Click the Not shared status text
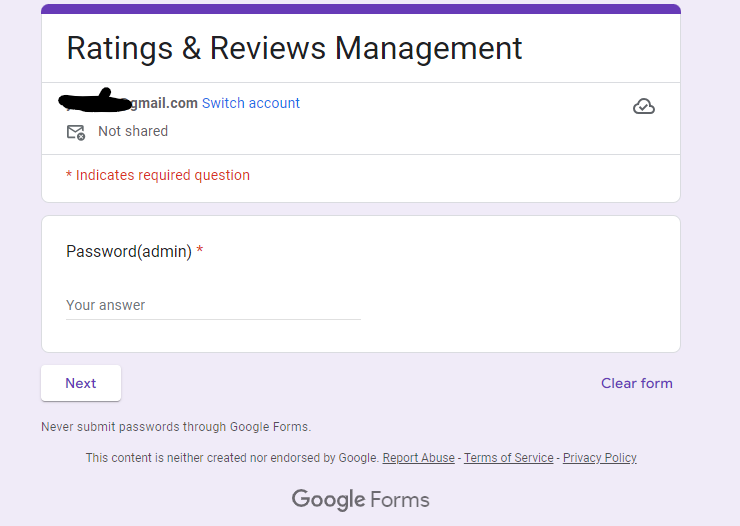This screenshot has height=526, width=740. coord(133,131)
